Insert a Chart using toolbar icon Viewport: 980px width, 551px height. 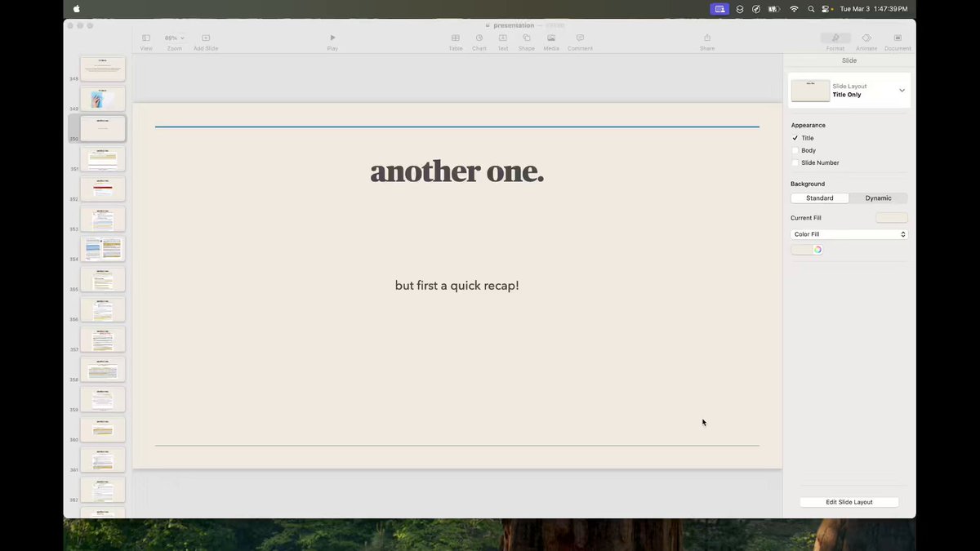pos(479,38)
